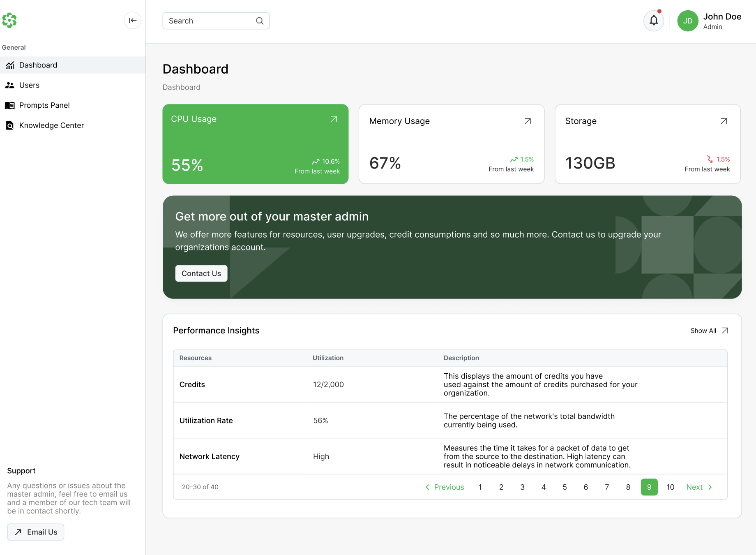756x555 pixels.
Task: Open Memory Usage details arrow
Action: 528,121
